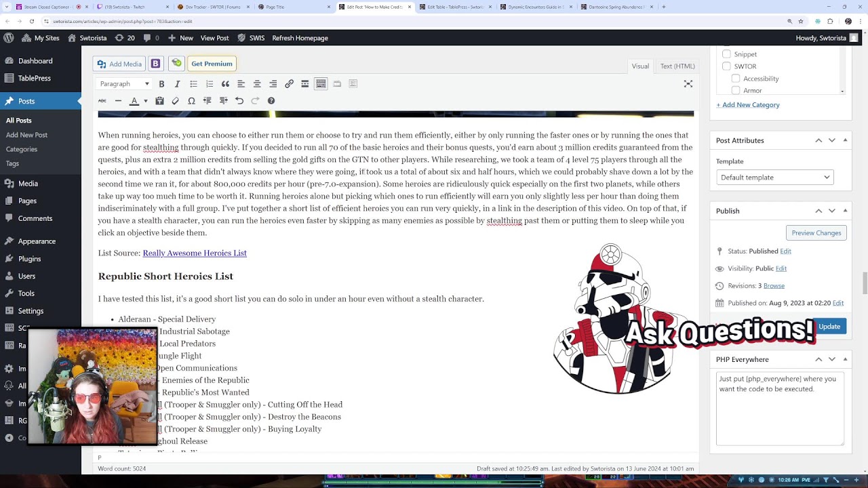The image size is (868, 488).
Task: Align text center
Action: click(x=257, y=84)
